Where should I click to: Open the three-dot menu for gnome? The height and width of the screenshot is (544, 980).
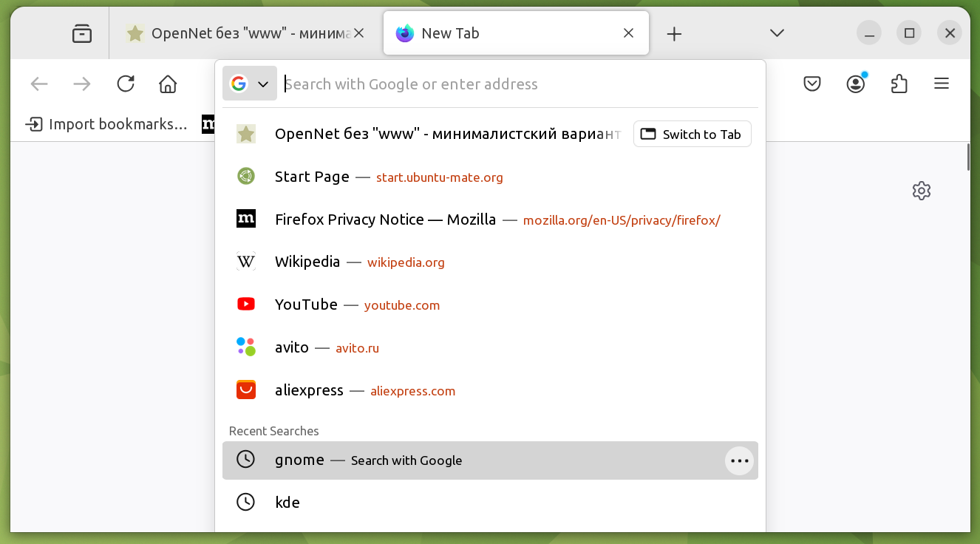739,460
